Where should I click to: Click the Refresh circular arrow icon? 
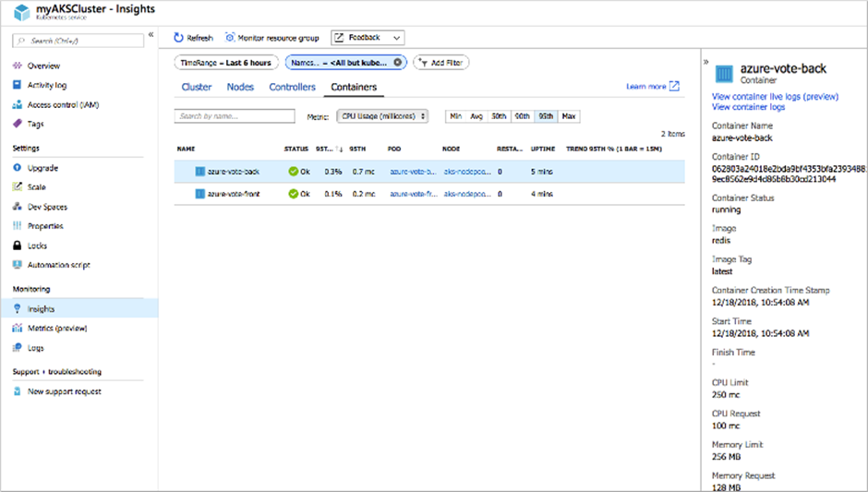pyautogui.click(x=178, y=38)
